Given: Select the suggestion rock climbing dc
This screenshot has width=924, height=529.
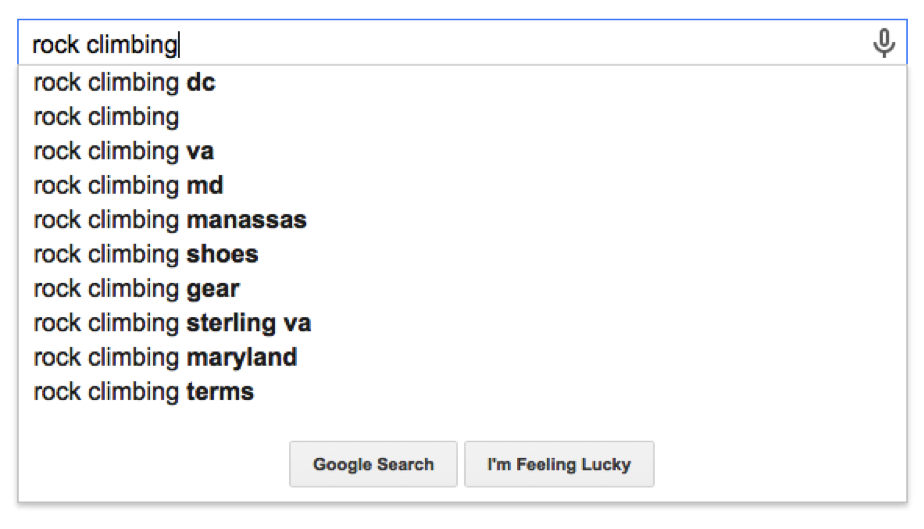Looking at the screenshot, I should [462, 82].
